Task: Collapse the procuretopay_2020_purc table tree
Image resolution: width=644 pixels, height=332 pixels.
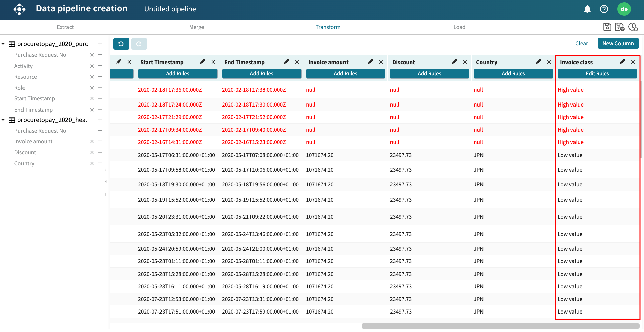Action: (x=3, y=44)
